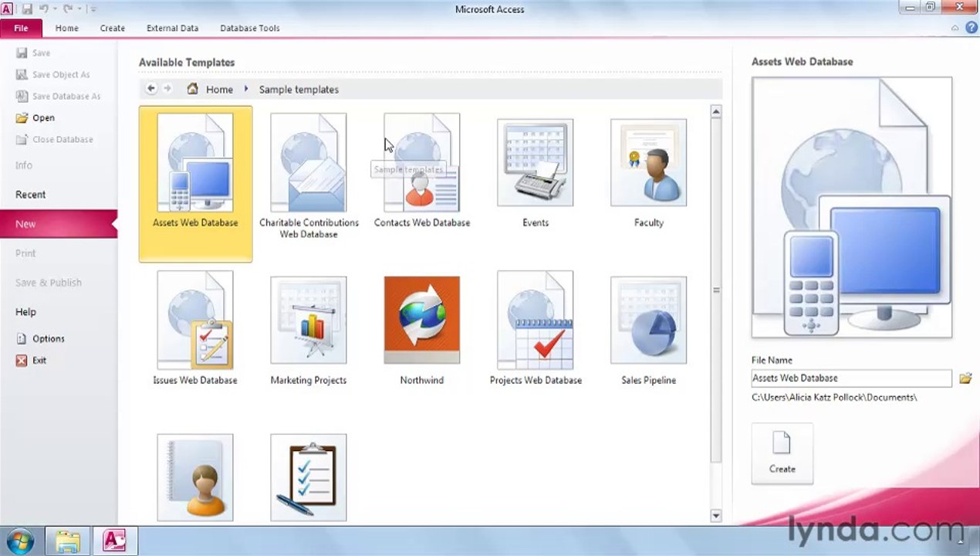Click the documents folder path text
This screenshot has height=556, width=980.
(834, 397)
